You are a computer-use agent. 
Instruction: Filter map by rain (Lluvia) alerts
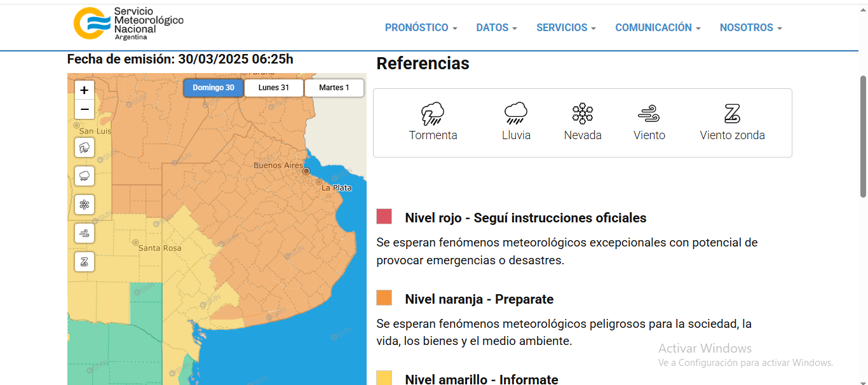[x=85, y=176]
